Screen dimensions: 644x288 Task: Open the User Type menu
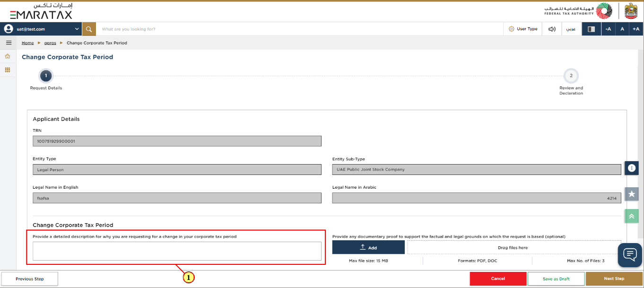point(523,29)
